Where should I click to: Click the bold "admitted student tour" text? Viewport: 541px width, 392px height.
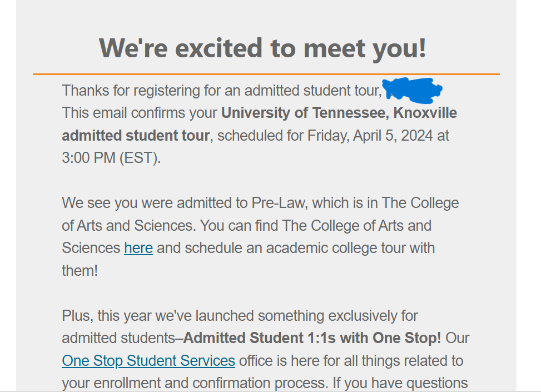point(136,136)
